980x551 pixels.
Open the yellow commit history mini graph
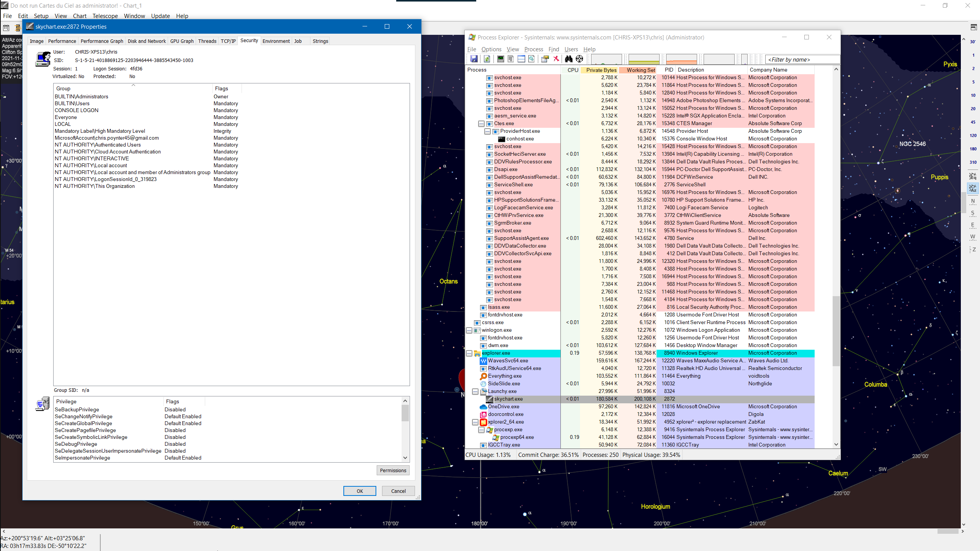point(644,59)
